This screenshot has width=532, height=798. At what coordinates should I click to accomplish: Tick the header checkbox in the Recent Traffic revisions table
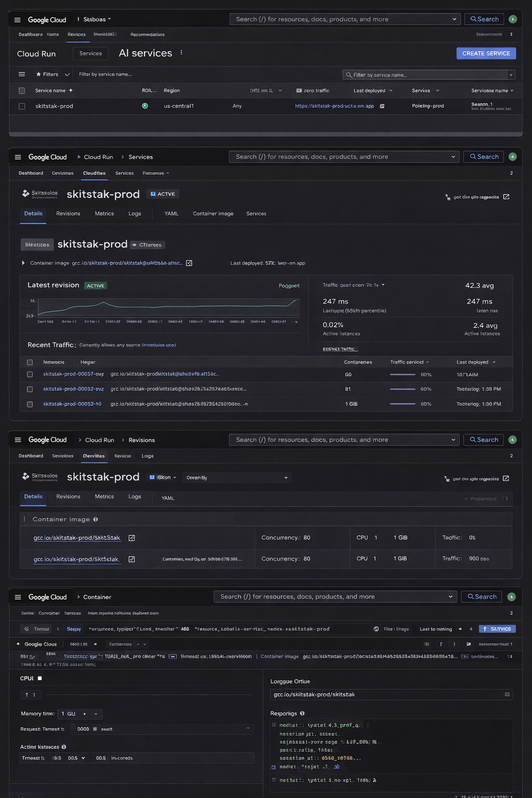click(30, 362)
